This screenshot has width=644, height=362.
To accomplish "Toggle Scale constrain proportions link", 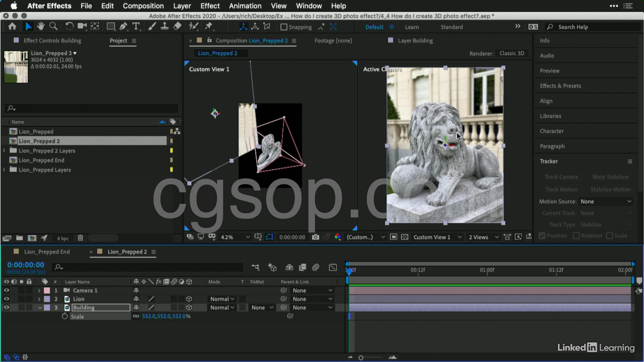I will pos(136,316).
